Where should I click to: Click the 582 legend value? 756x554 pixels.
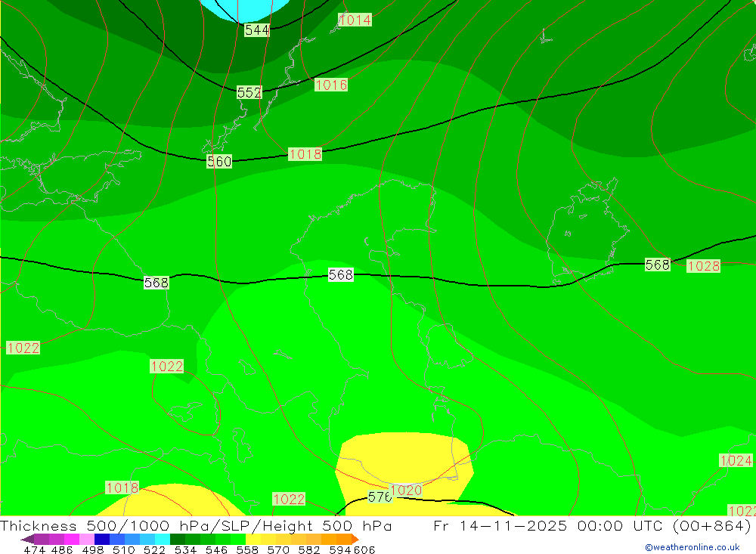point(308,549)
